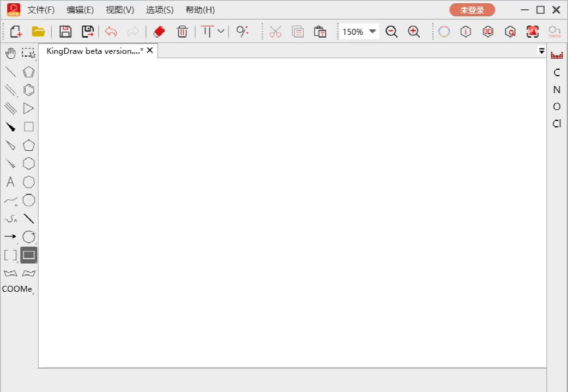The height and width of the screenshot is (392, 568).
Task: Select the hollow wedge bond tool
Action: 10,145
